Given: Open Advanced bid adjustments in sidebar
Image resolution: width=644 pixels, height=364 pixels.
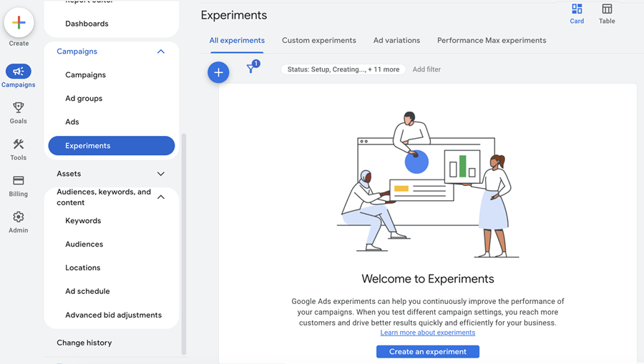Looking at the screenshot, I should click(113, 315).
